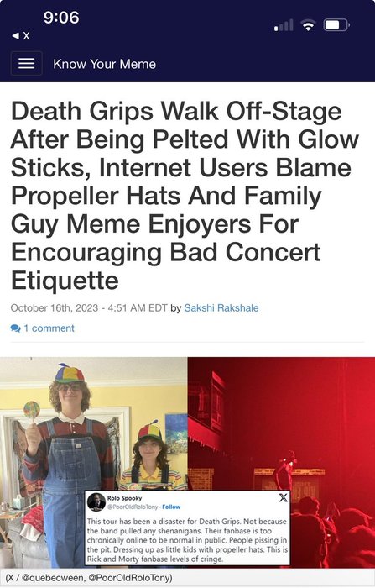
Task: Open the propeller hats photo
Action: pos(94,423)
